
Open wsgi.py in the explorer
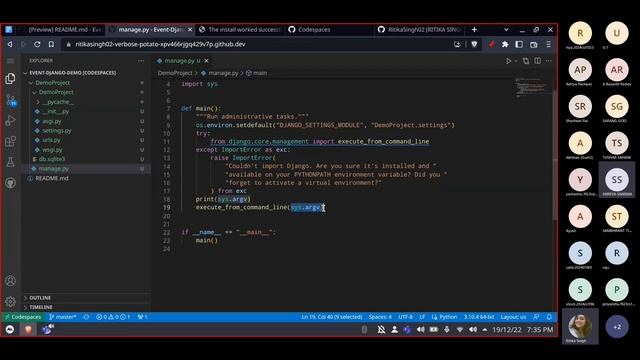52,150
